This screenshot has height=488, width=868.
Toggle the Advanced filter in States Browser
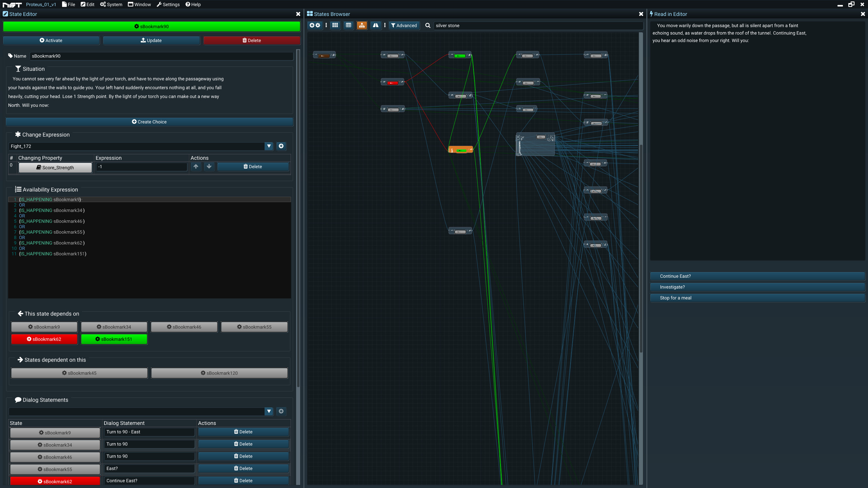404,25
